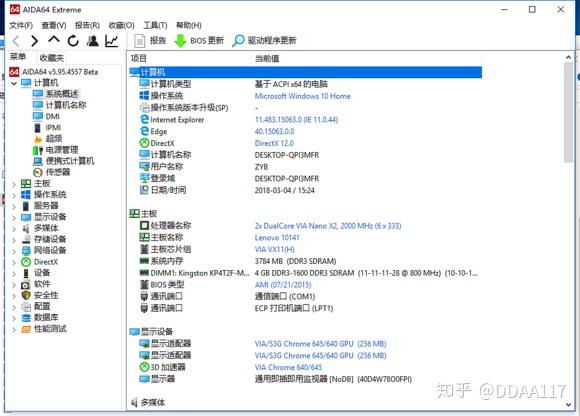Image resolution: width=580 pixels, height=416 pixels.
Task: Select the 配置 tree icon
Action: pyautogui.click(x=26, y=307)
